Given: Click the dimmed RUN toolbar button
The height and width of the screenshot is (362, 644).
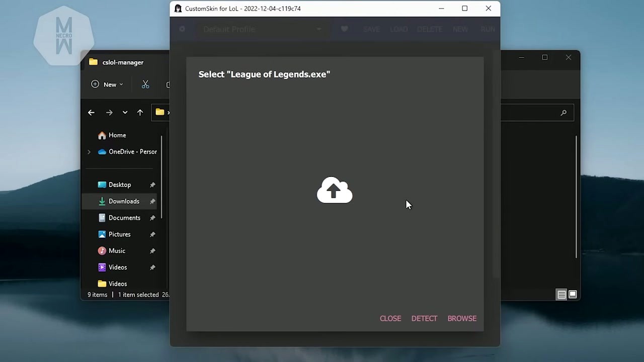Looking at the screenshot, I should (x=488, y=29).
